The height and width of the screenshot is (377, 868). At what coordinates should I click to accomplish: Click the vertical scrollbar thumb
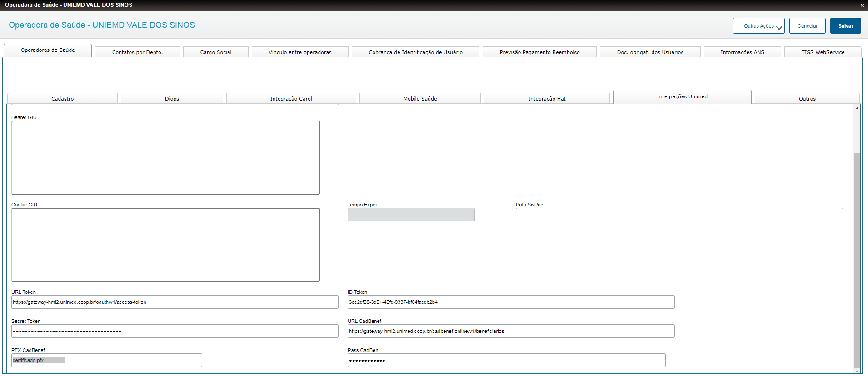pos(857,260)
